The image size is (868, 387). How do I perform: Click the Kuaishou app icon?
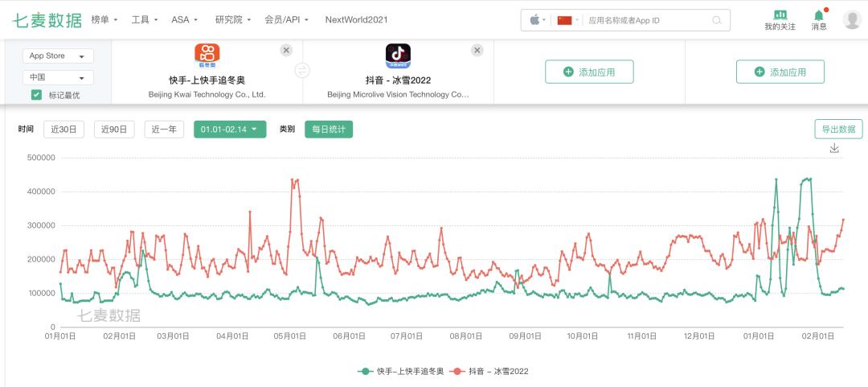click(207, 56)
